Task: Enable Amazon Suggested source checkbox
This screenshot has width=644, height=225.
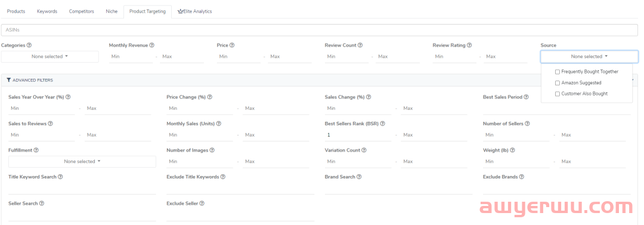Action: pos(558,83)
